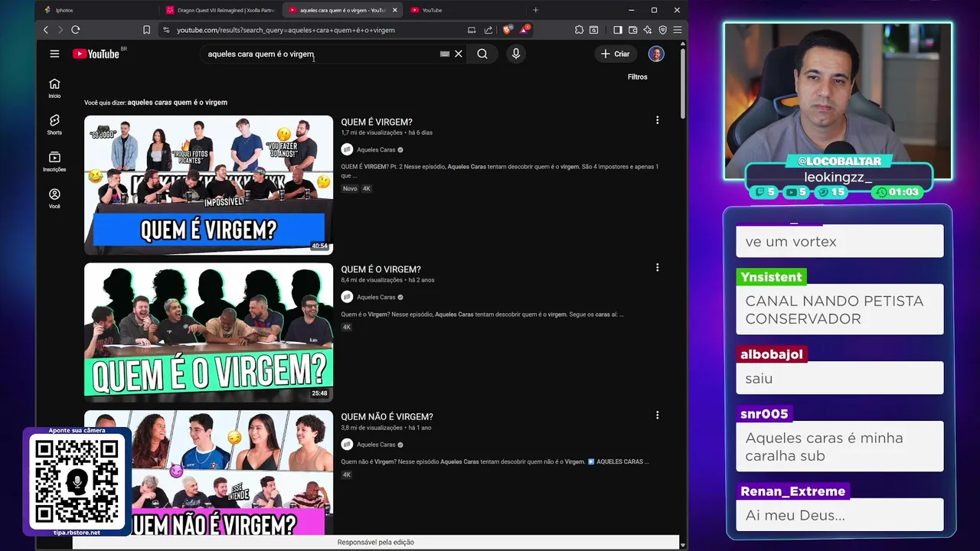Open the QUEM NÃO É VIRGEM? video title
The height and width of the screenshot is (551, 980).
pyautogui.click(x=387, y=417)
